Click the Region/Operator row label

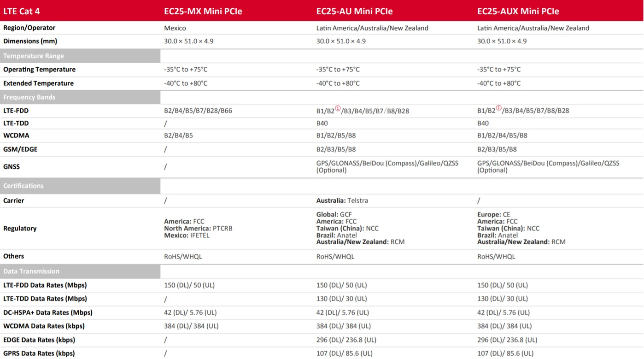(x=29, y=28)
